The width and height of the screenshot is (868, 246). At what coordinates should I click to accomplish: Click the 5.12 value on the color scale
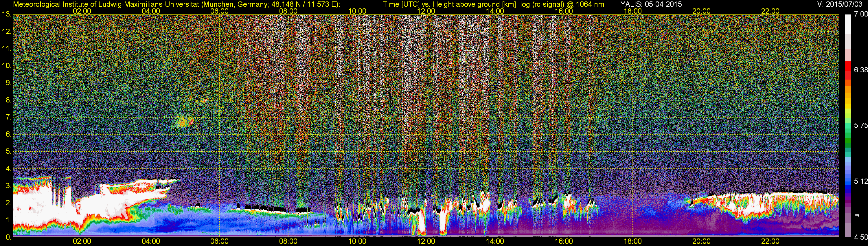(x=860, y=181)
